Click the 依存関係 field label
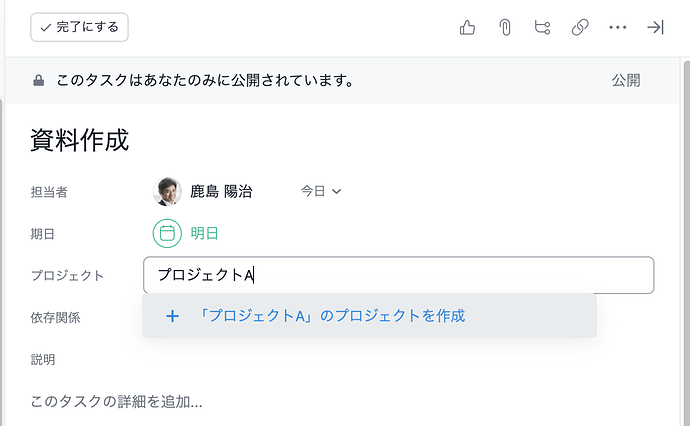Screen dimensions: 690x426 coord(56,317)
